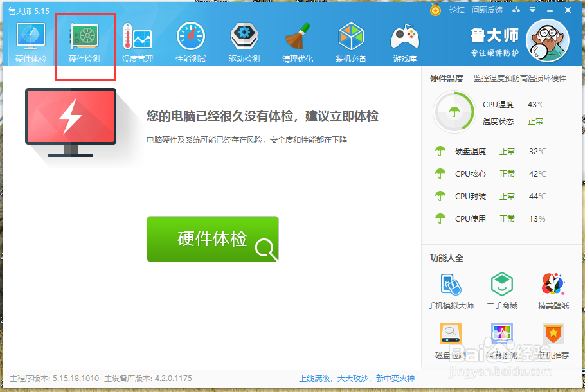Click the CPU封装 44℃ value
Image resolution: width=585 pixels, height=392 pixels.
coord(537,196)
